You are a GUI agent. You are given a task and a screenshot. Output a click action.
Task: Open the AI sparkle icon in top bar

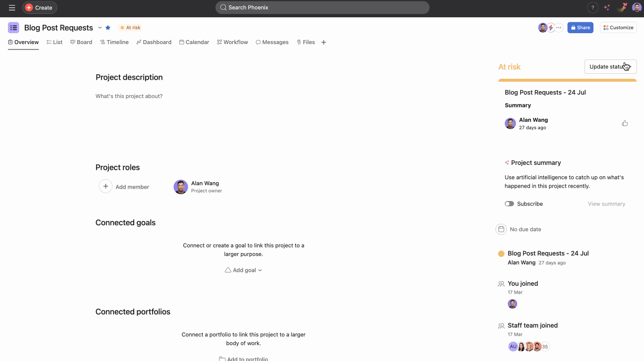pyautogui.click(x=607, y=7)
